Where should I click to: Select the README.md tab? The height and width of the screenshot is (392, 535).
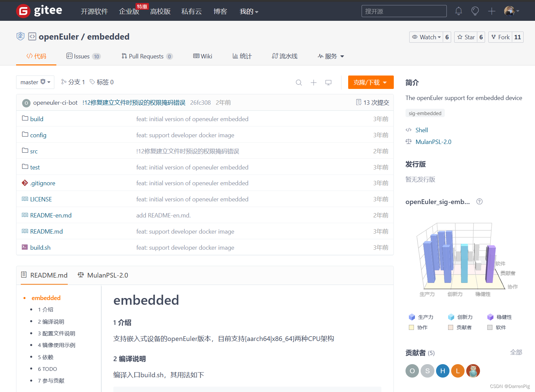(44, 275)
